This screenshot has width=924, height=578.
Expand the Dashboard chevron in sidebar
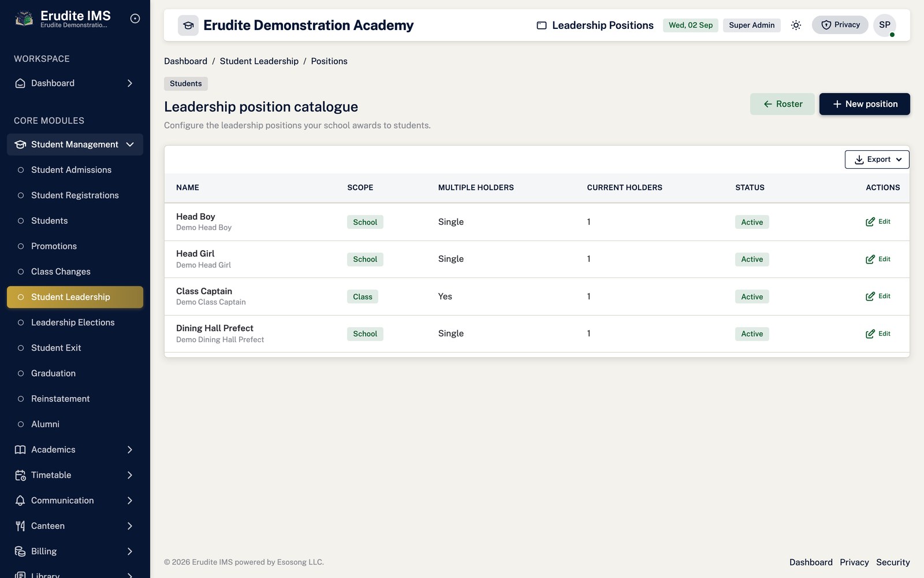click(130, 83)
